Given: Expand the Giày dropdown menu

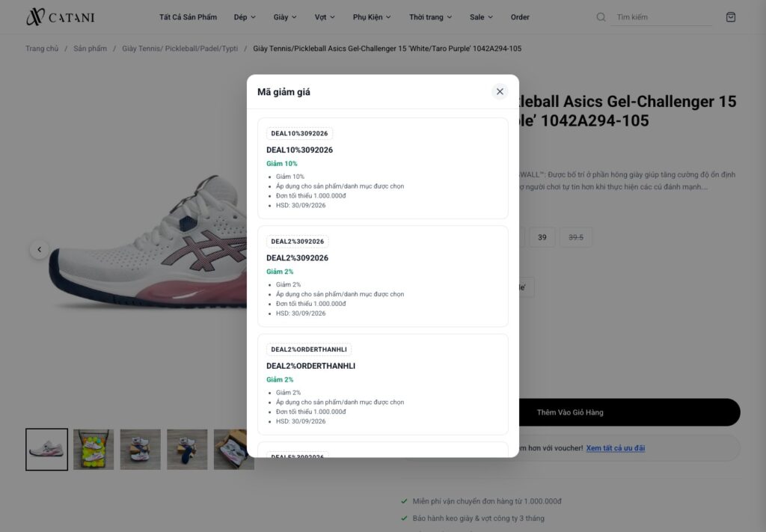Looking at the screenshot, I should 285,17.
